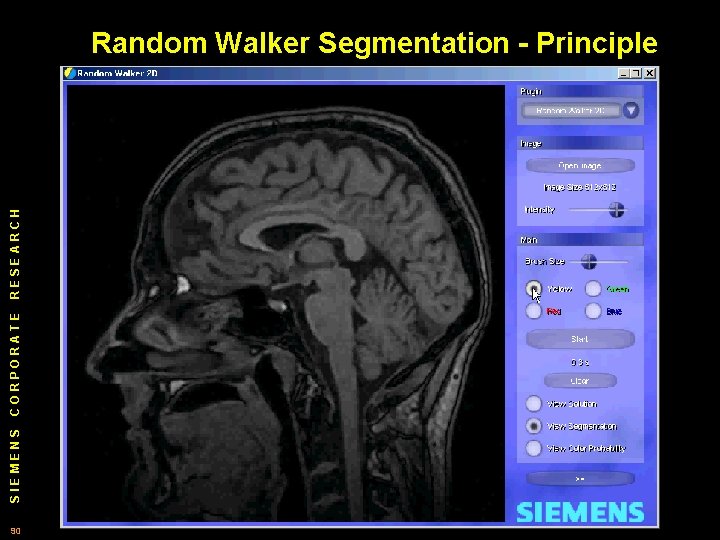
Task: Minimize the Random Walker 2D window
Action: coord(623,73)
